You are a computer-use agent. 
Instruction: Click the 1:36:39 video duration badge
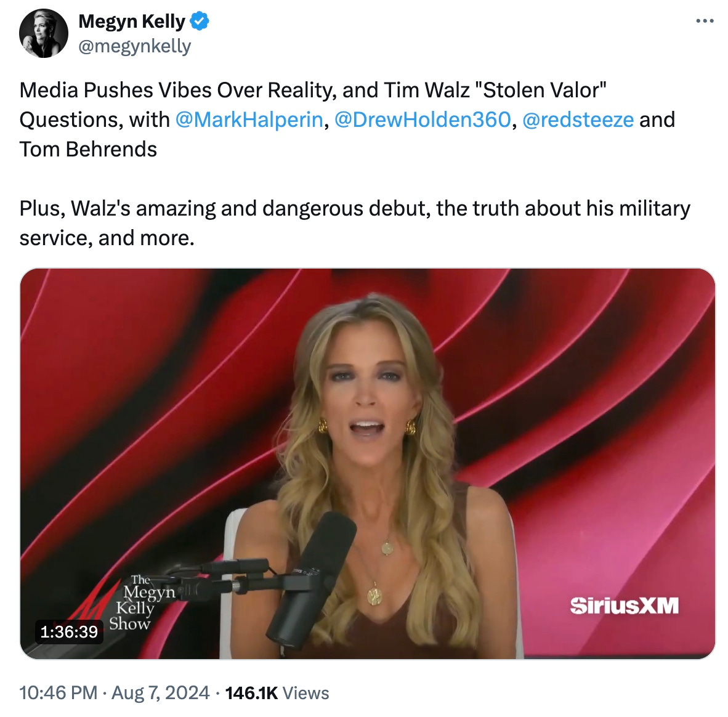pos(69,631)
